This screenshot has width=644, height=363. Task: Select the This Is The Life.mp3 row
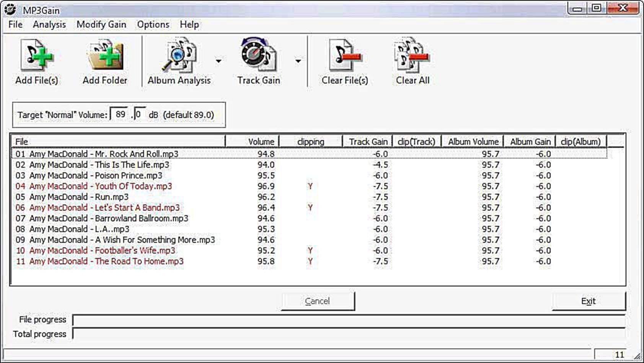(310, 165)
